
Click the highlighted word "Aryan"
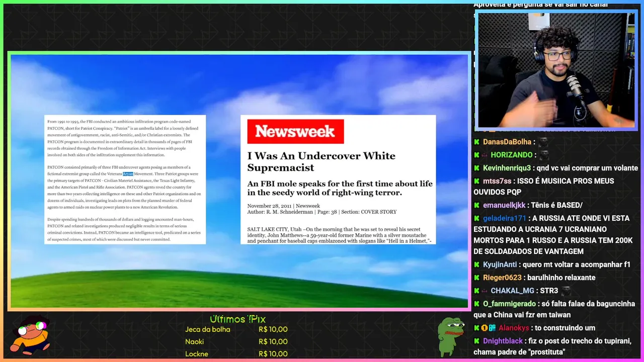[x=128, y=173]
